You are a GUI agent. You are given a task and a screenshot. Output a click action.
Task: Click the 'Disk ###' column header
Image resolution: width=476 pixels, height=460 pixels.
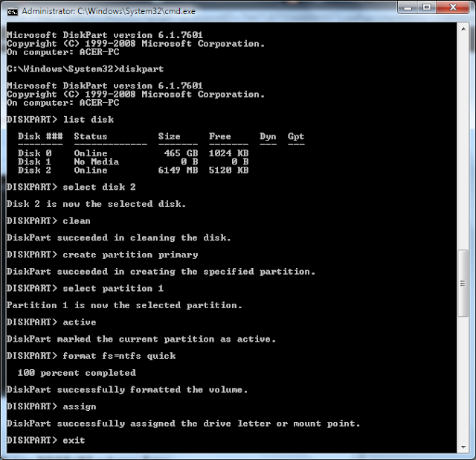(x=40, y=136)
